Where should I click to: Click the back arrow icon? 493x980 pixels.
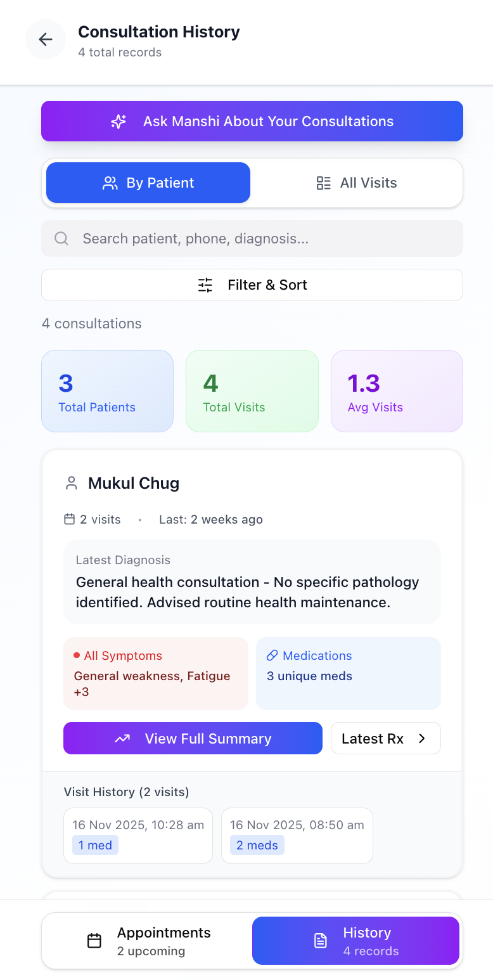click(x=46, y=39)
